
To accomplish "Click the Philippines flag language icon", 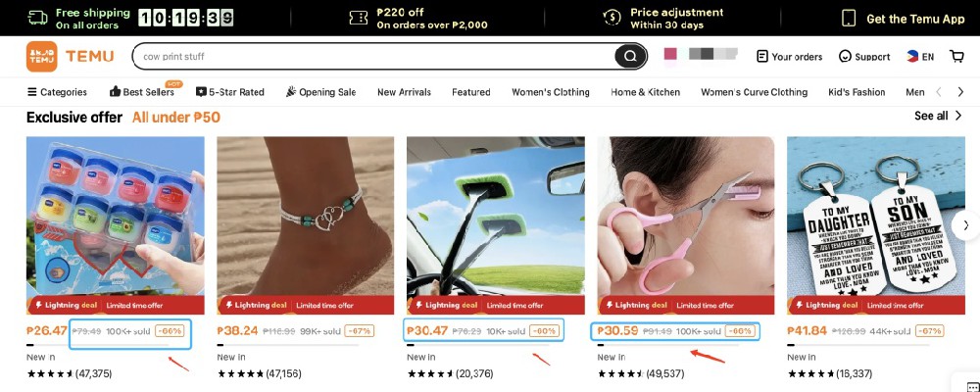I will tap(912, 56).
